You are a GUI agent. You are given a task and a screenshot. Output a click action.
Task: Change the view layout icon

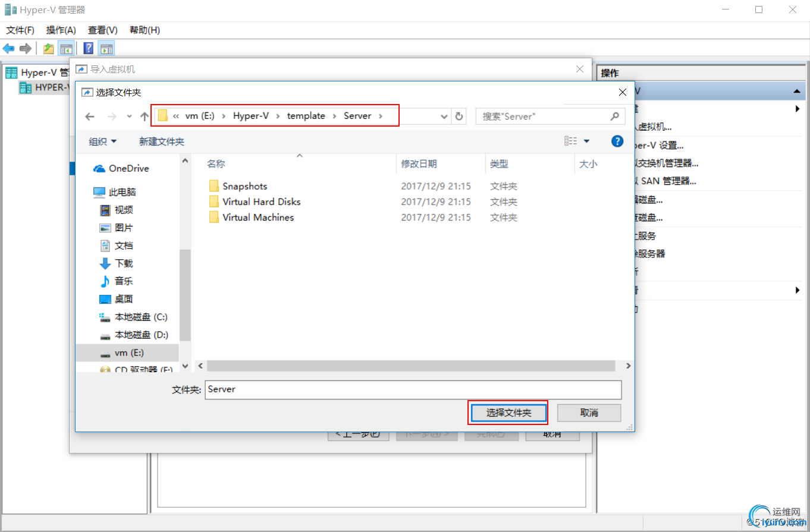pos(571,141)
